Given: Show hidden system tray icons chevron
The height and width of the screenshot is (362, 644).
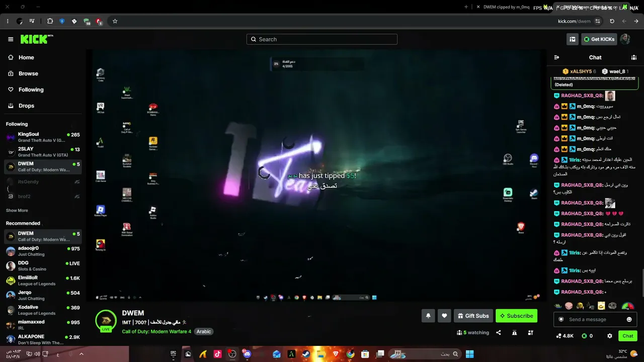Looking at the screenshot, I should coord(82,354).
